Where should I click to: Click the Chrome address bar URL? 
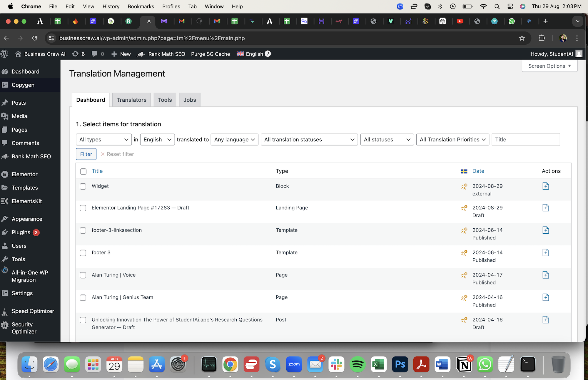pos(152,38)
